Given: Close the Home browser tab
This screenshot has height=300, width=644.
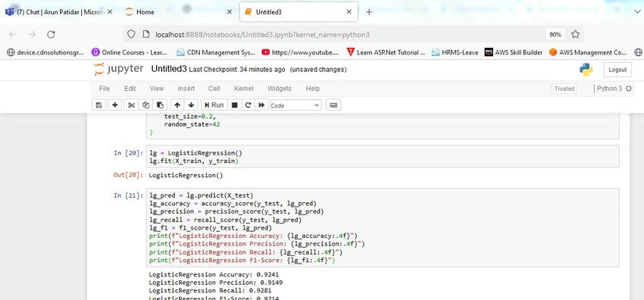Looking at the screenshot, I should 230,12.
